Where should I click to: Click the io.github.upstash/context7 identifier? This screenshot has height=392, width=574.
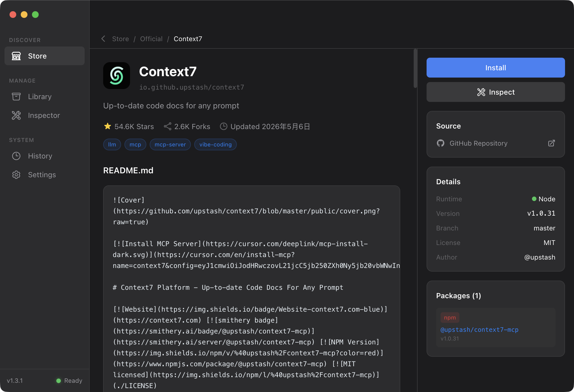click(x=192, y=87)
